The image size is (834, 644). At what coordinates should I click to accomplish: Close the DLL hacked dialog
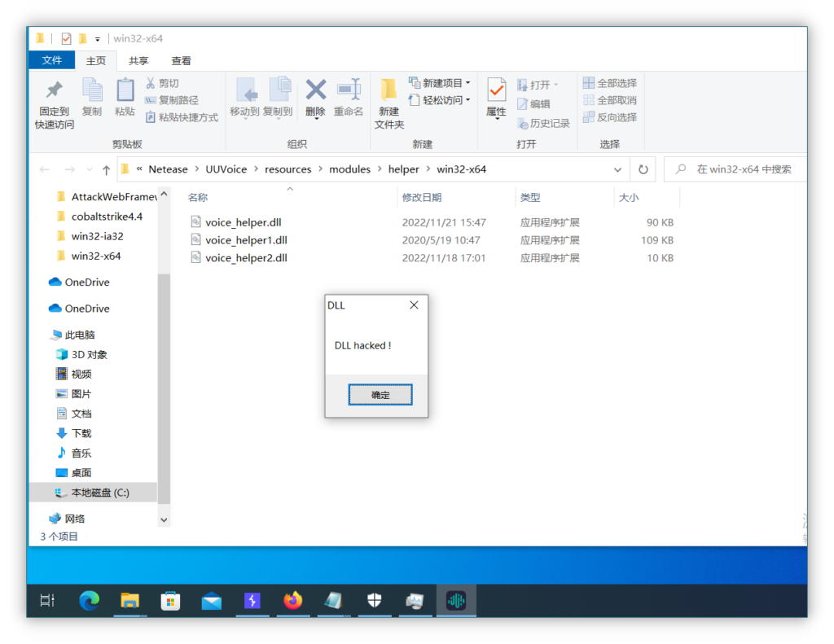(x=414, y=304)
